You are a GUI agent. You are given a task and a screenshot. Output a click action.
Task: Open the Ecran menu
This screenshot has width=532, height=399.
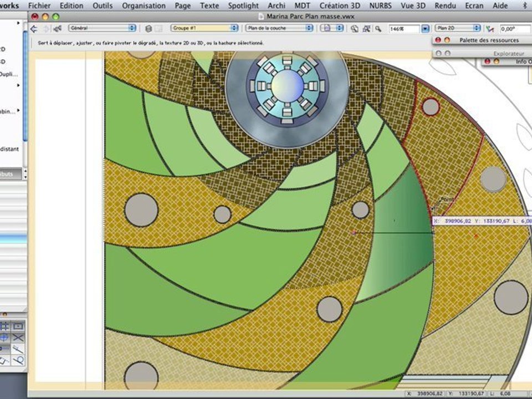[474, 6]
